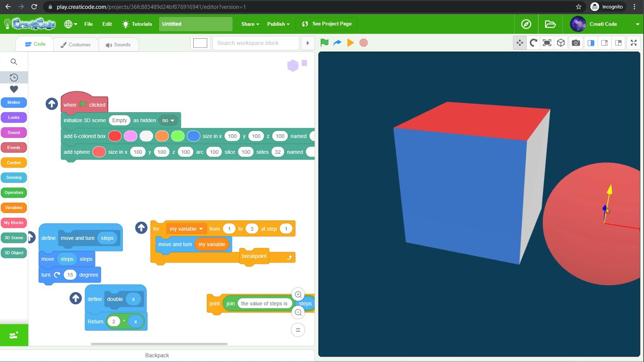Expand the Share menu
This screenshot has height=362, width=644.
(250, 24)
